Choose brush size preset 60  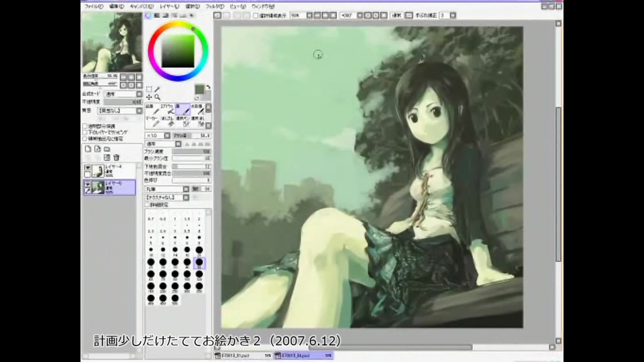[x=151, y=275]
